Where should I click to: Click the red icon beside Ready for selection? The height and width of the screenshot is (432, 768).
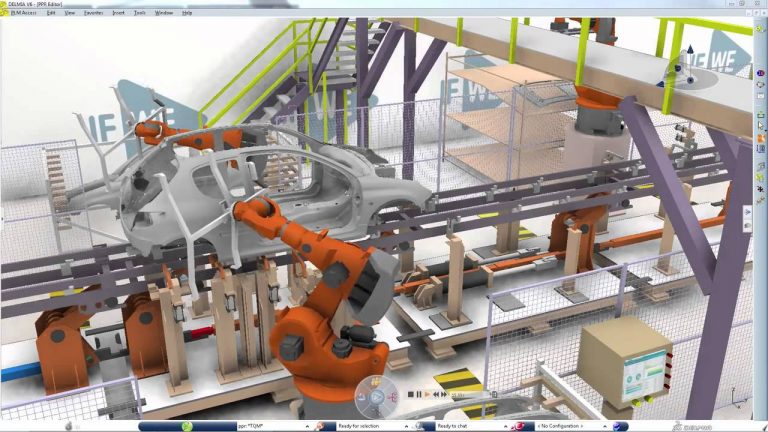[320, 425]
